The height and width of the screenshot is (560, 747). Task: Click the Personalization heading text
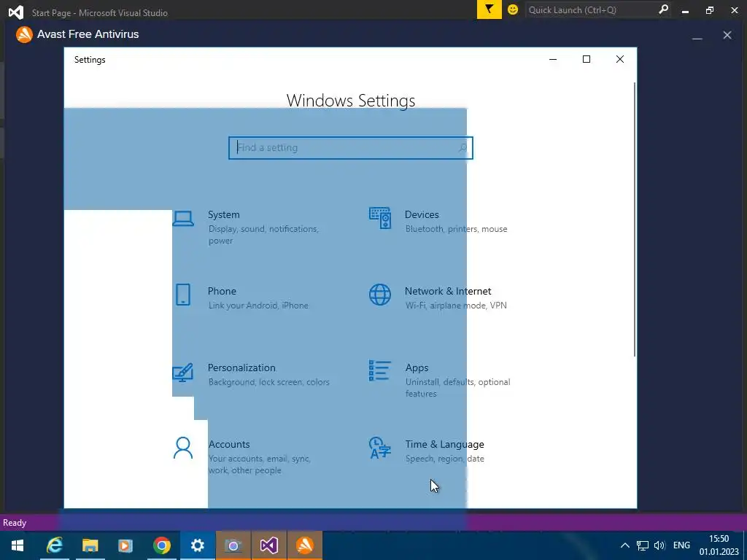pos(241,367)
